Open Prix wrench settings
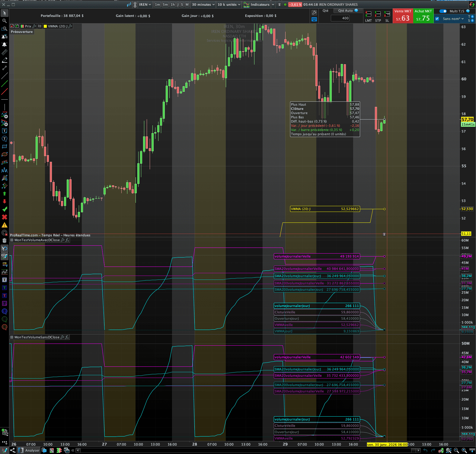The image size is (476, 454). tap(34, 26)
